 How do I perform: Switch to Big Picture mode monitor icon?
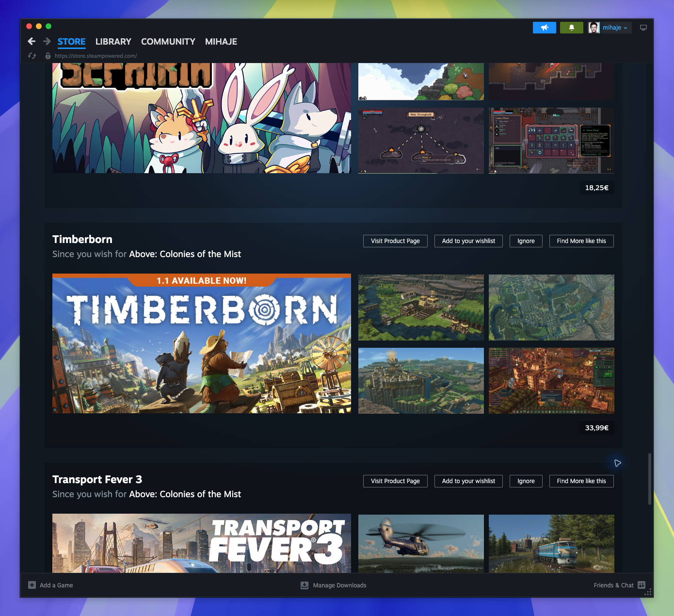pyautogui.click(x=643, y=28)
